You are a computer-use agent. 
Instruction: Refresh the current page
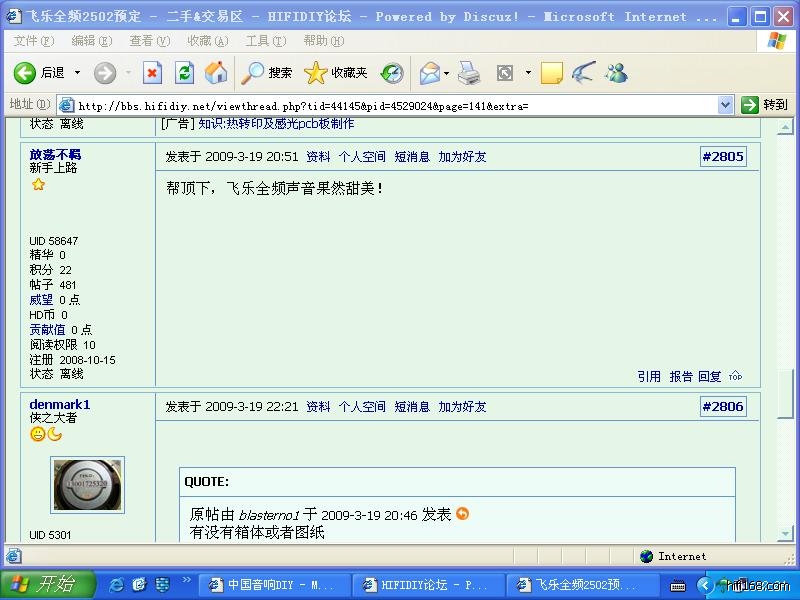pyautogui.click(x=184, y=73)
